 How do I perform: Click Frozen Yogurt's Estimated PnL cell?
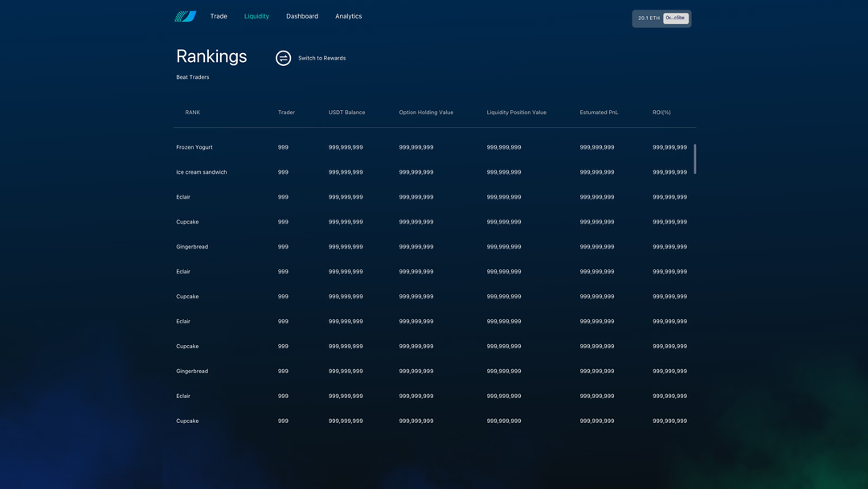point(596,147)
